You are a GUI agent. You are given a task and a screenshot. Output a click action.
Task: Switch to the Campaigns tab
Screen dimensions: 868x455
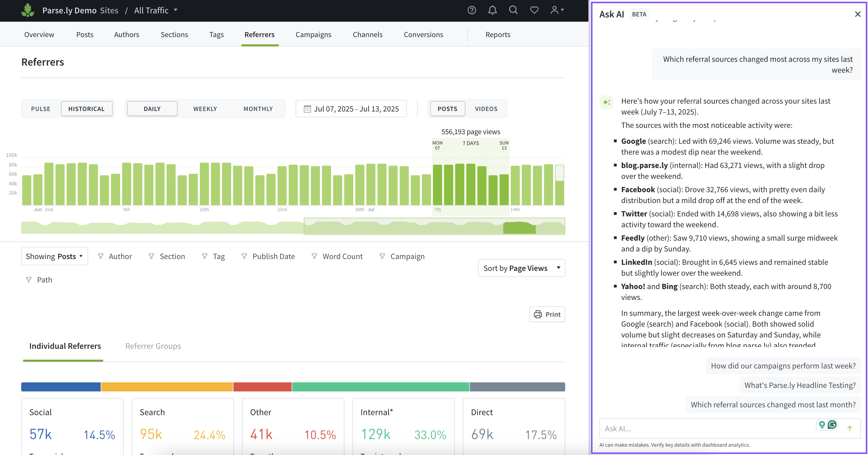313,34
